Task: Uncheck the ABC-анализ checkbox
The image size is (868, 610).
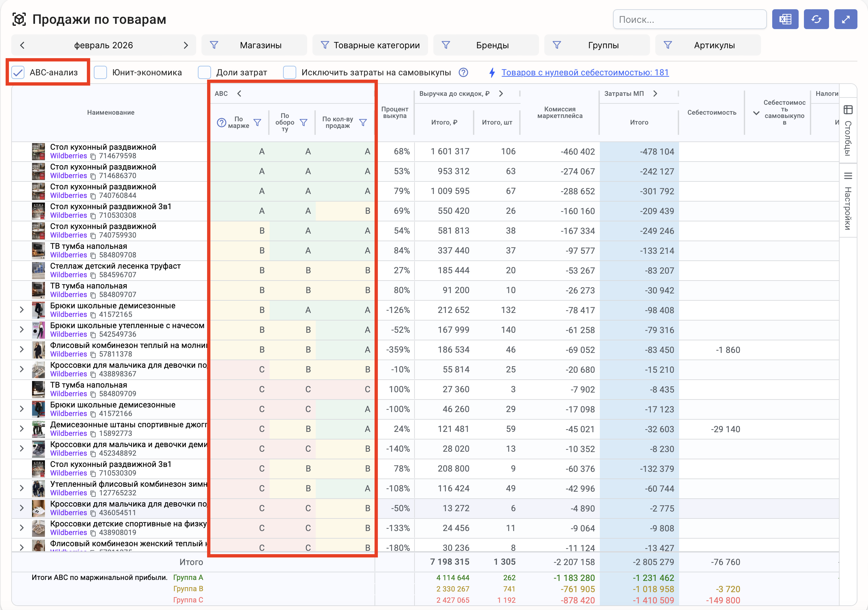Action: coord(18,72)
